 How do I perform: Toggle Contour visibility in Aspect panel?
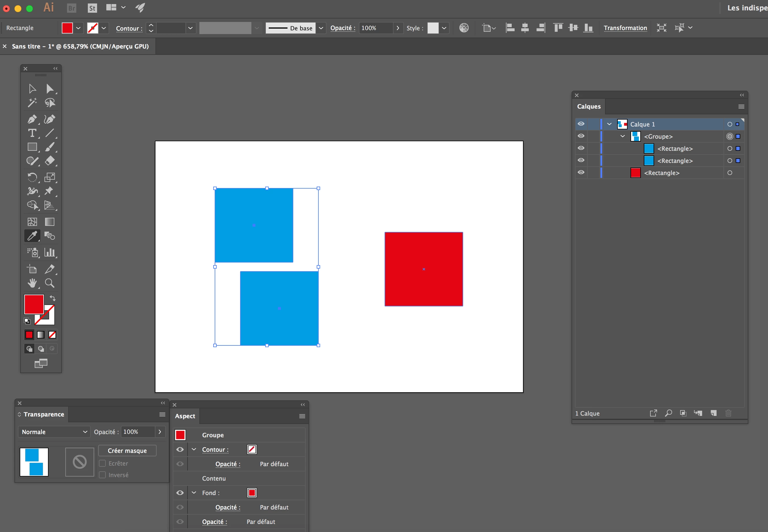[x=180, y=449]
